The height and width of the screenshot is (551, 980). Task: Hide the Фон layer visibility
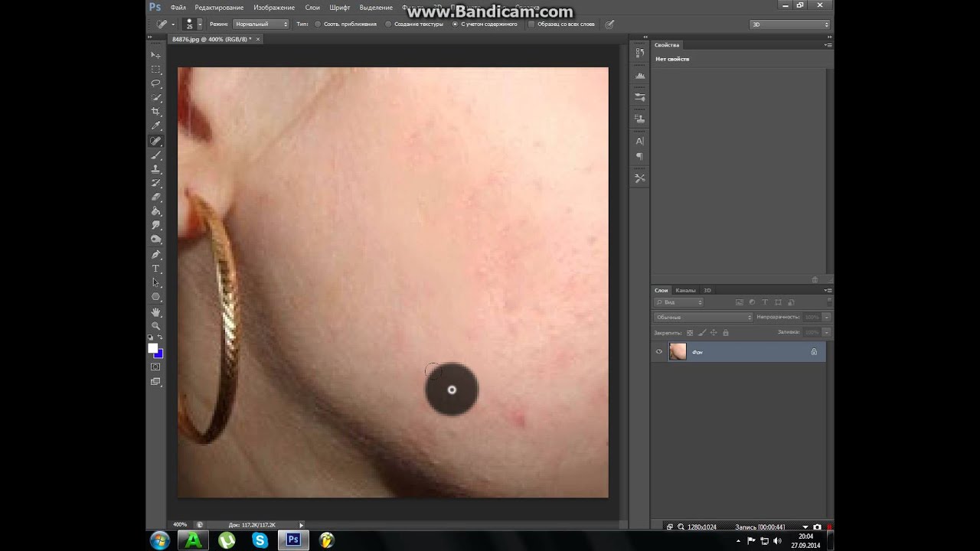(659, 352)
